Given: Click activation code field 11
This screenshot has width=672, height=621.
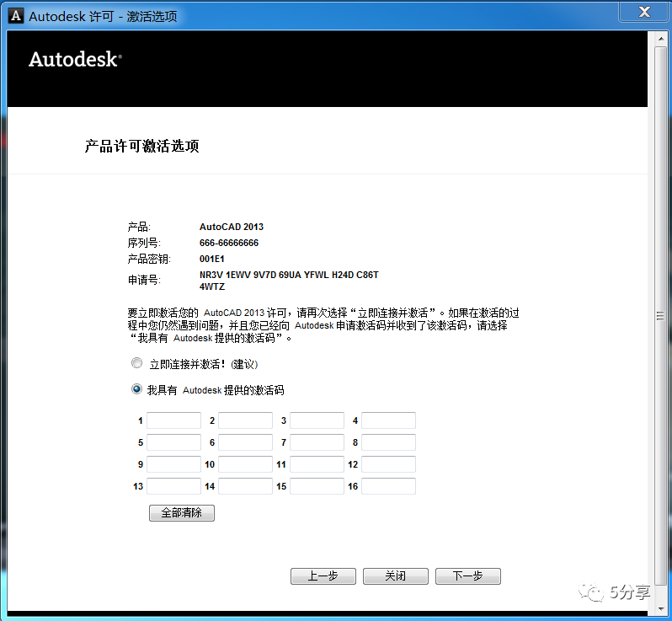Looking at the screenshot, I should coord(317,464).
